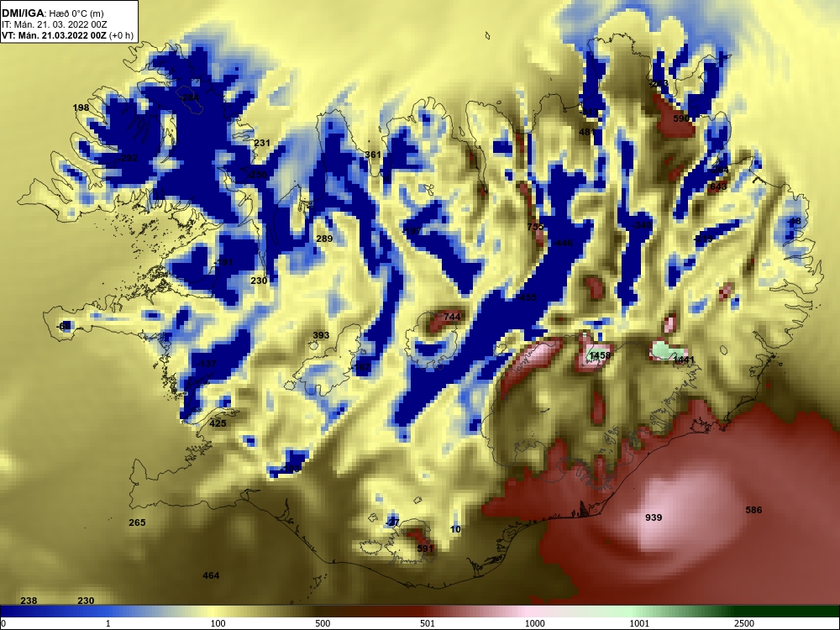The image size is (840, 630).
Task: Select the legend tick label '100'
Action: [x=218, y=623]
